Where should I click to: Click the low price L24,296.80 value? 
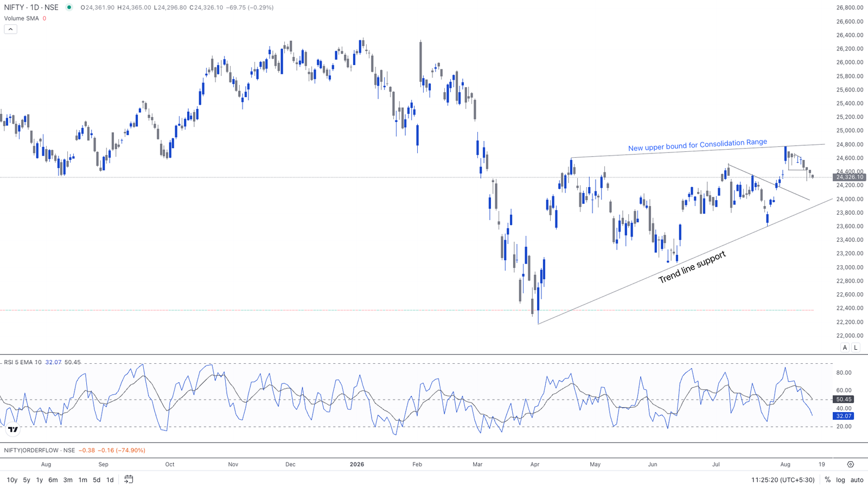(x=170, y=8)
